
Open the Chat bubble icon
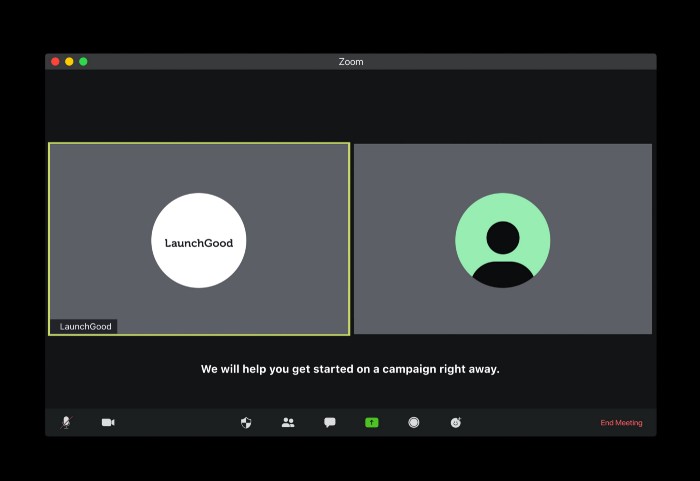click(330, 422)
